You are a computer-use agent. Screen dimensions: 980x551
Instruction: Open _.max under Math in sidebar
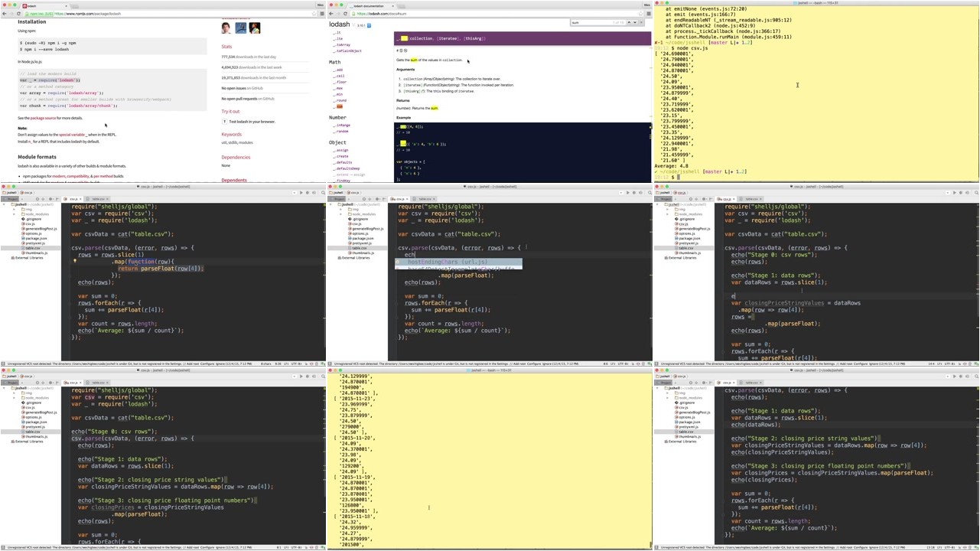338,88
